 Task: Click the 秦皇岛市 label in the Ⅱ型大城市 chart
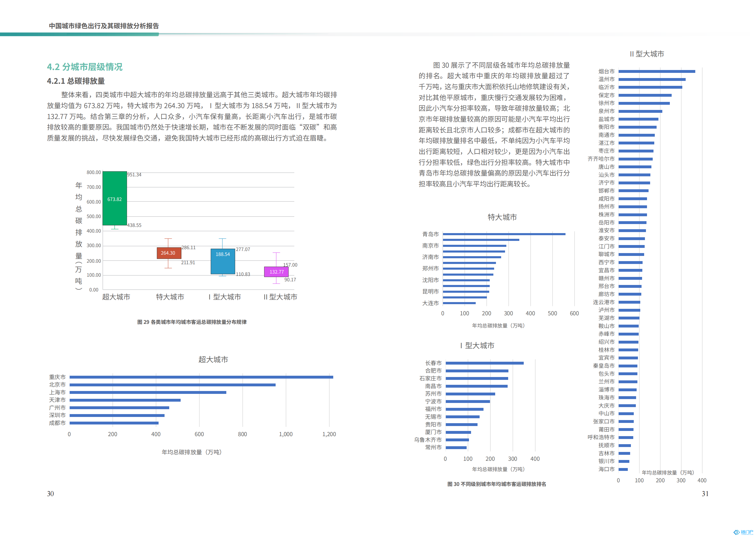604,366
